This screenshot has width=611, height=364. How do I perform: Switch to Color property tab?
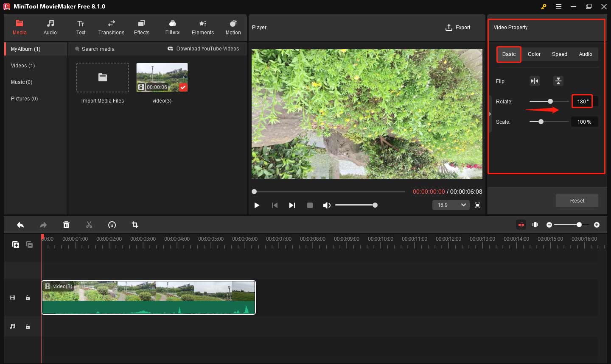point(534,54)
